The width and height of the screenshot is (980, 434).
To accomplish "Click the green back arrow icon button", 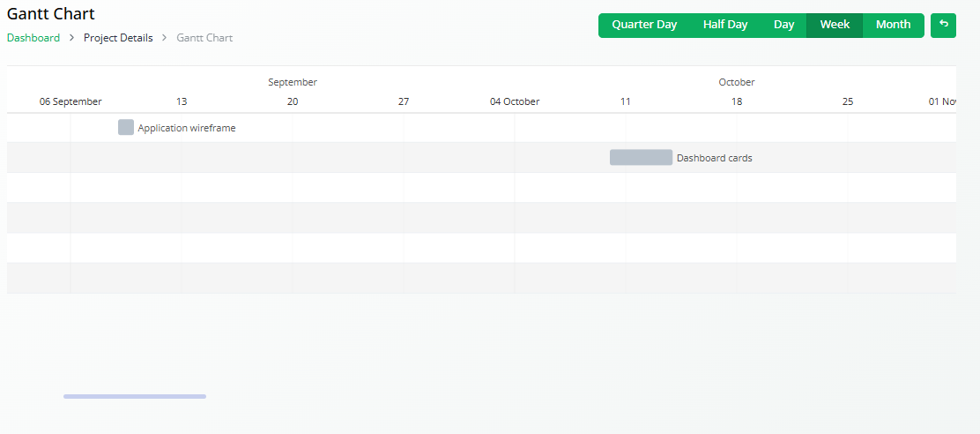I will (943, 25).
